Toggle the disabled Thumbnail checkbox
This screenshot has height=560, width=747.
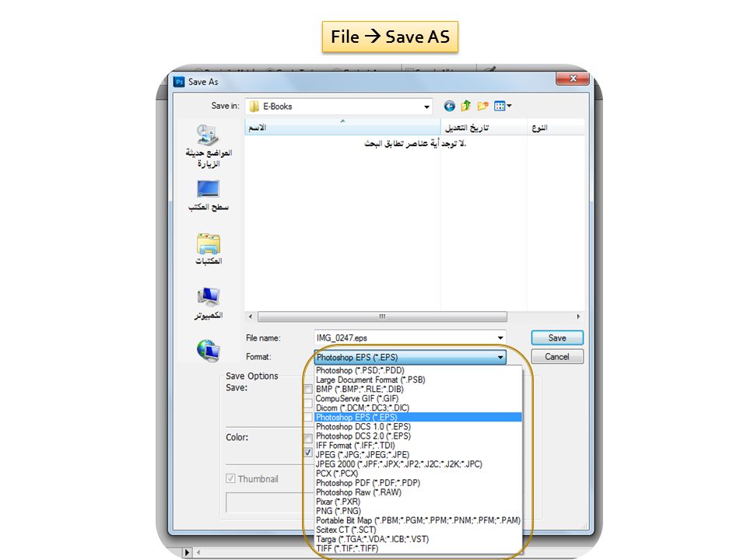(x=230, y=478)
